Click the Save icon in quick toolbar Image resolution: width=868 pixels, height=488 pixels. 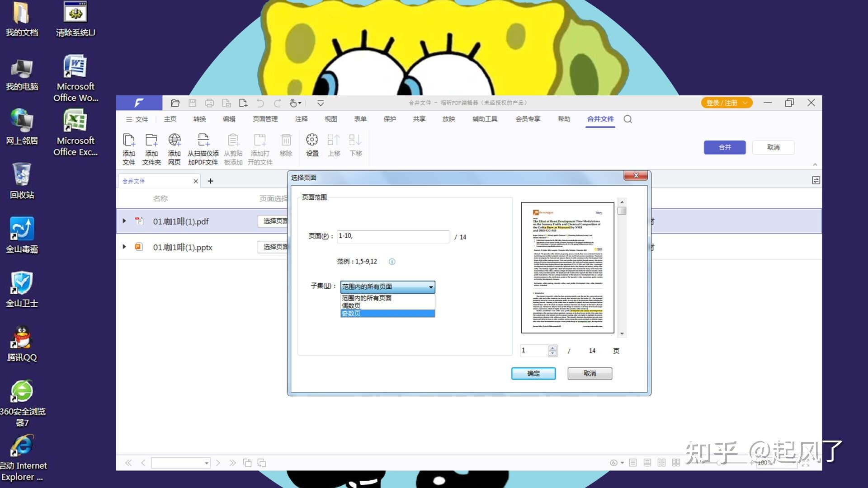click(192, 103)
